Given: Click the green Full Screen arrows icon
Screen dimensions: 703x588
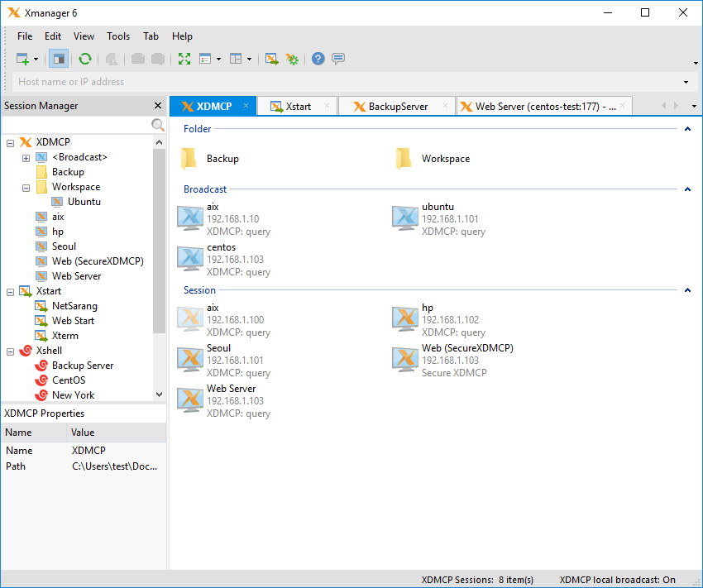Looking at the screenshot, I should 184,59.
